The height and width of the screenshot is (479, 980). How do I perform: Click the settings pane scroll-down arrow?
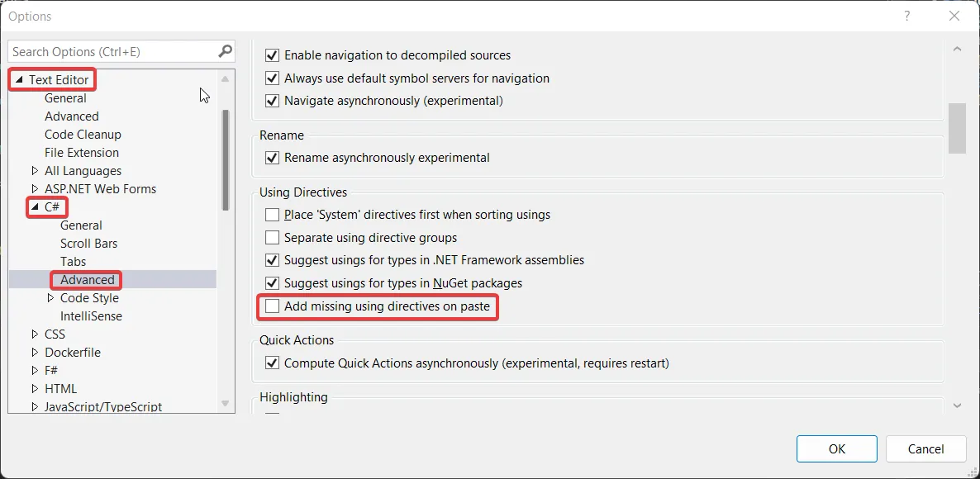[x=957, y=405]
